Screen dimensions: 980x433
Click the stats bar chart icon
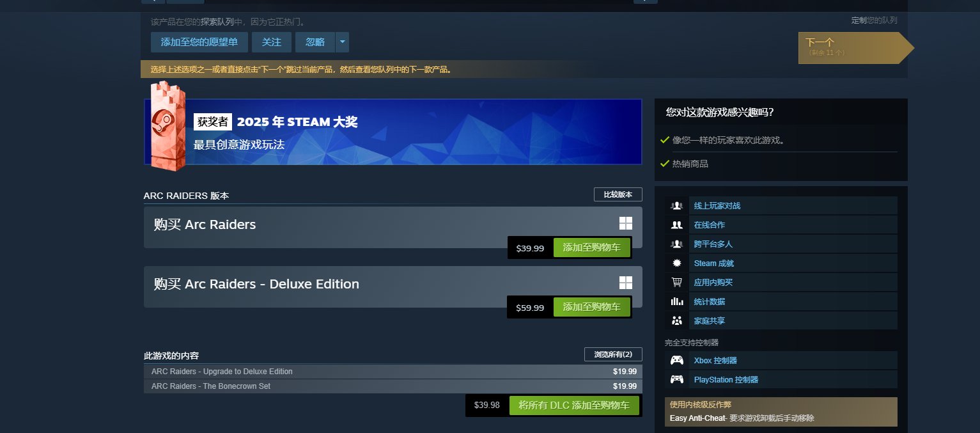676,302
